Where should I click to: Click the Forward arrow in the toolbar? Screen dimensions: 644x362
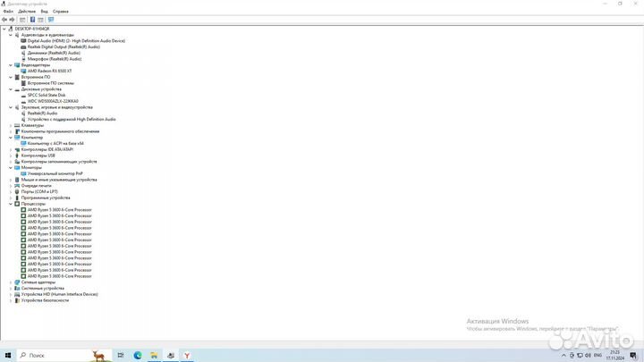(x=12, y=19)
